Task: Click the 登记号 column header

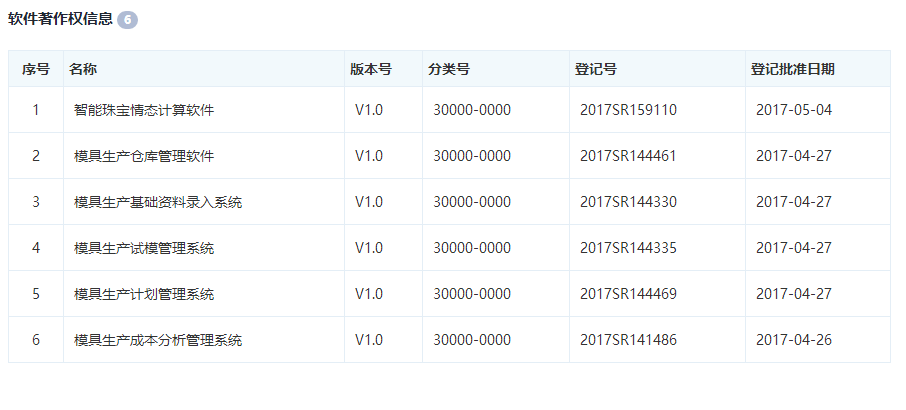Action: coord(595,69)
